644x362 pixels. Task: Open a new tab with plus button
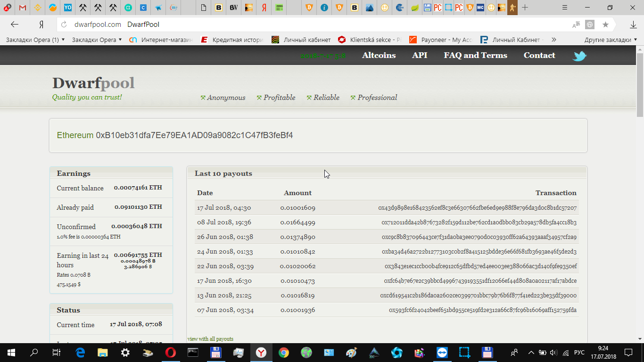(x=525, y=8)
